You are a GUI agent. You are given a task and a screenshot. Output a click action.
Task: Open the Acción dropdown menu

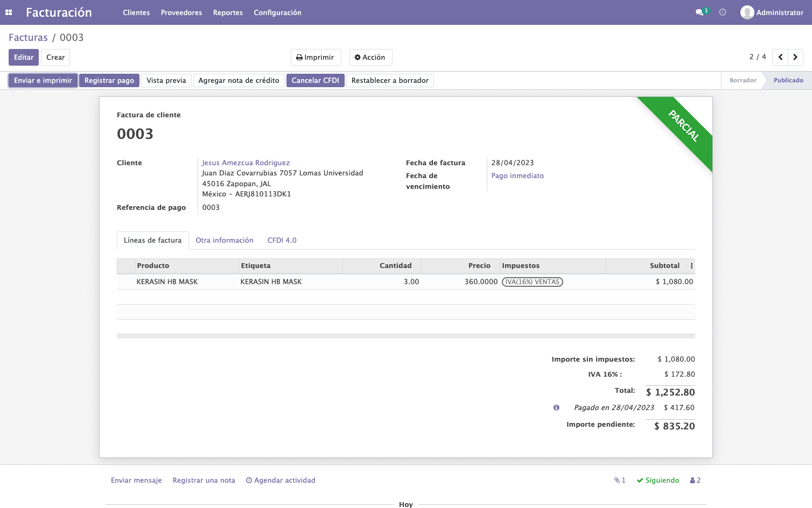(x=370, y=58)
